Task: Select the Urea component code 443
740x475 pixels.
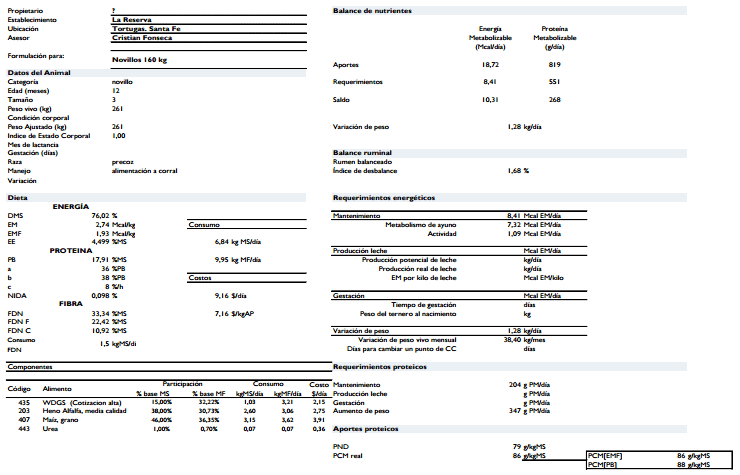Action: point(24,429)
